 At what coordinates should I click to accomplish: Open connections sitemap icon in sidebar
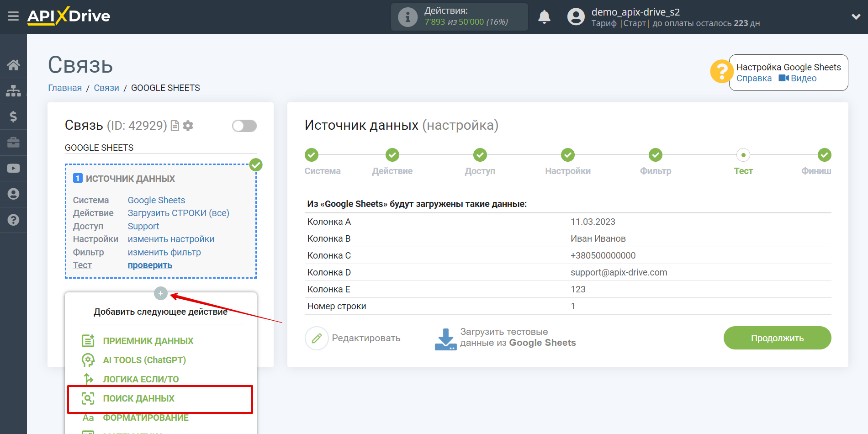pyautogui.click(x=13, y=91)
